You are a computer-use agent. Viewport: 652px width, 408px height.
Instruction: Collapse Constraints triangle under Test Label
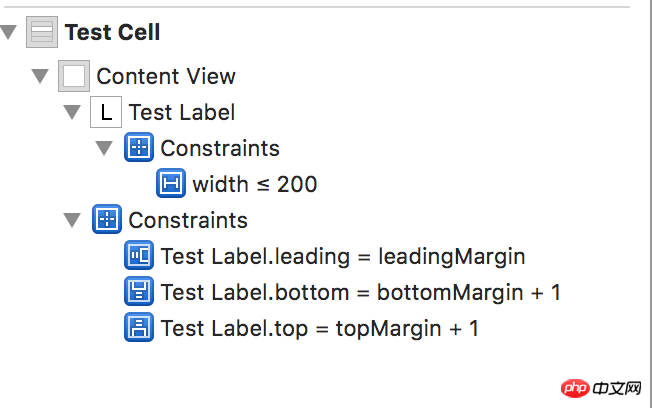(104, 148)
